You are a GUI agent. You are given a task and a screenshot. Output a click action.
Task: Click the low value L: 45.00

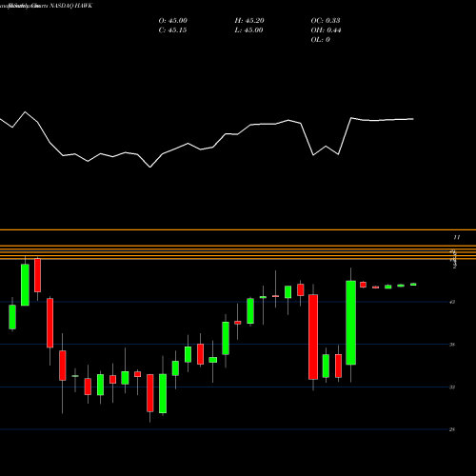249,30
